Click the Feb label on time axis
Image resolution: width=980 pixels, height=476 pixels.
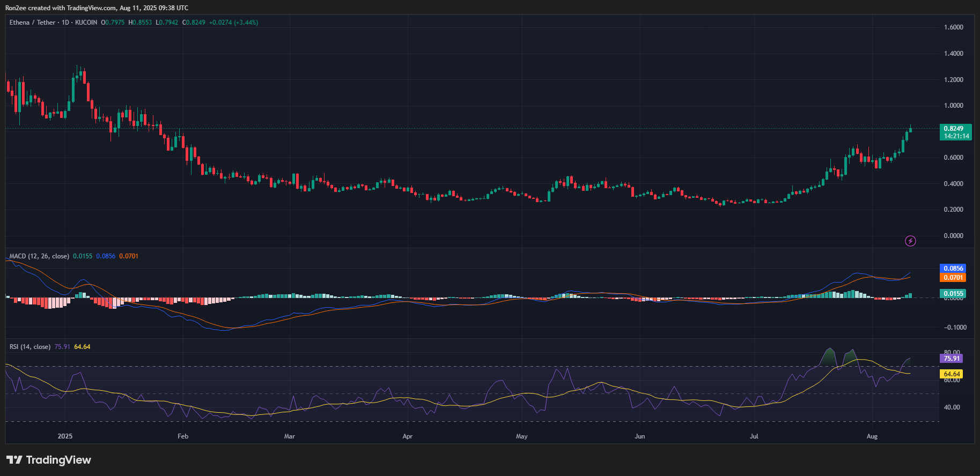pyautogui.click(x=183, y=436)
